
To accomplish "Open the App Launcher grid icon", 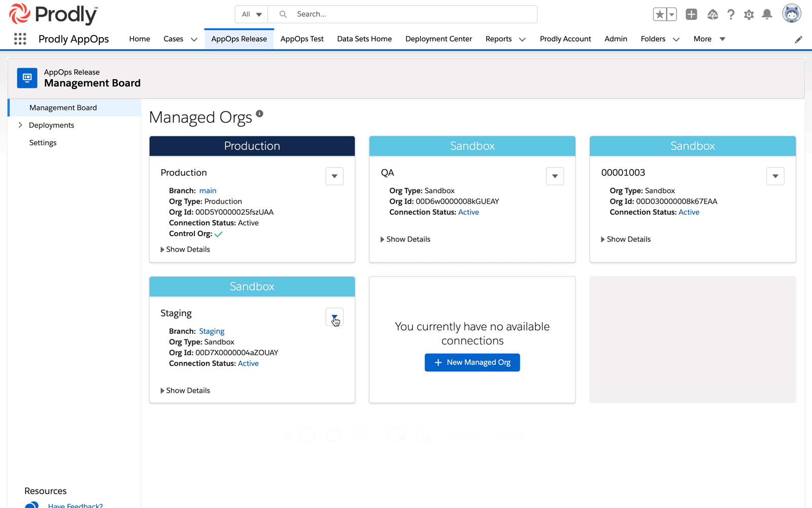I will (x=20, y=39).
